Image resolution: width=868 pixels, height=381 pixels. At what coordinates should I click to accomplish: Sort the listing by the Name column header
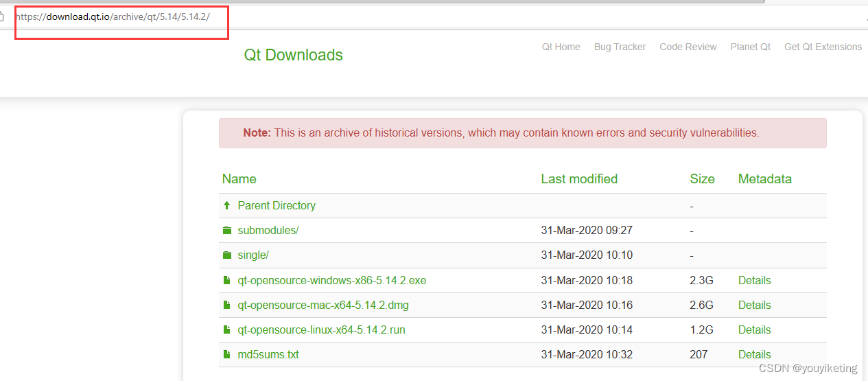239,179
